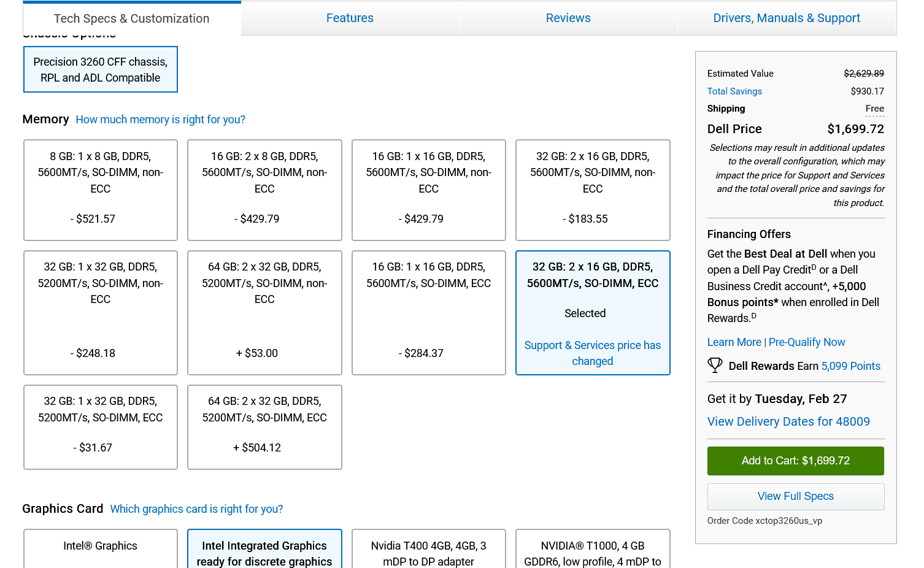This screenshot has width=924, height=568.
Task: Select 16 GB: 2 x 8 GB non-ECC memory
Action: (x=264, y=190)
